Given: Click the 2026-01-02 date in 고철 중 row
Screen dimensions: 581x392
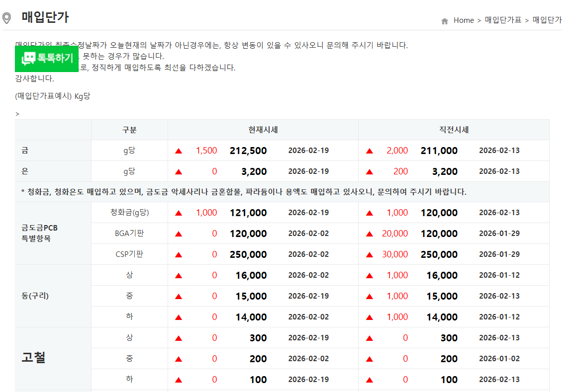Looking at the screenshot, I should [x=499, y=359].
